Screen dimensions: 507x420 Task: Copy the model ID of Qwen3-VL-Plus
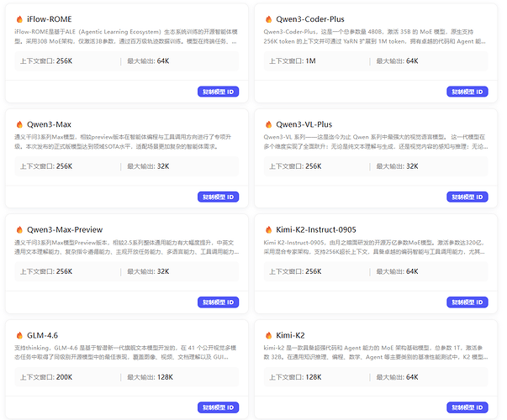coord(467,196)
